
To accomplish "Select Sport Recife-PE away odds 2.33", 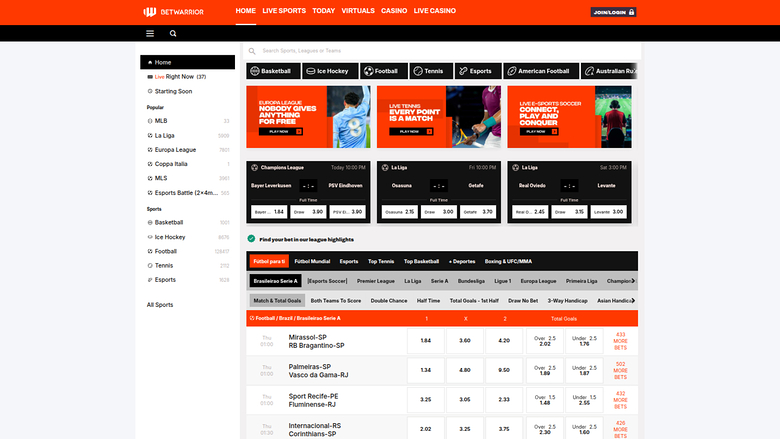I will 504,399.
